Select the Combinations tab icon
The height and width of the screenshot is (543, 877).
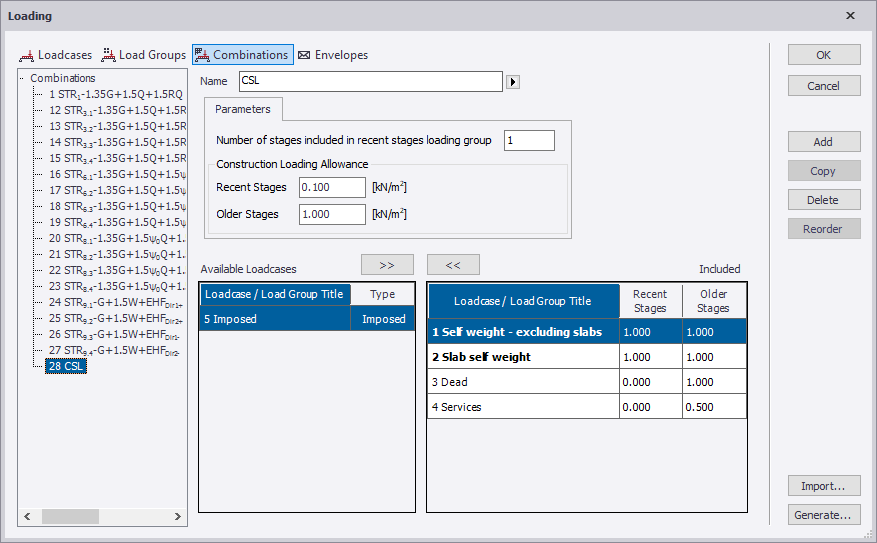click(x=202, y=55)
